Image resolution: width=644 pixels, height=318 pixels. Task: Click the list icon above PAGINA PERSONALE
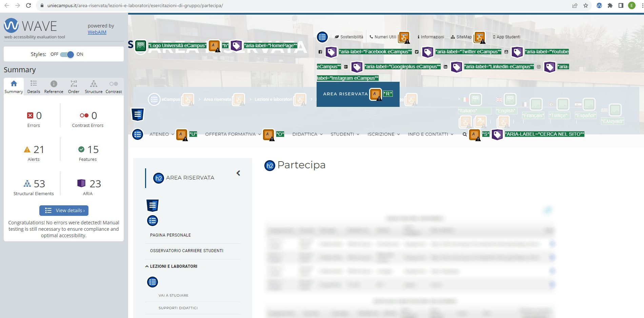(x=153, y=221)
